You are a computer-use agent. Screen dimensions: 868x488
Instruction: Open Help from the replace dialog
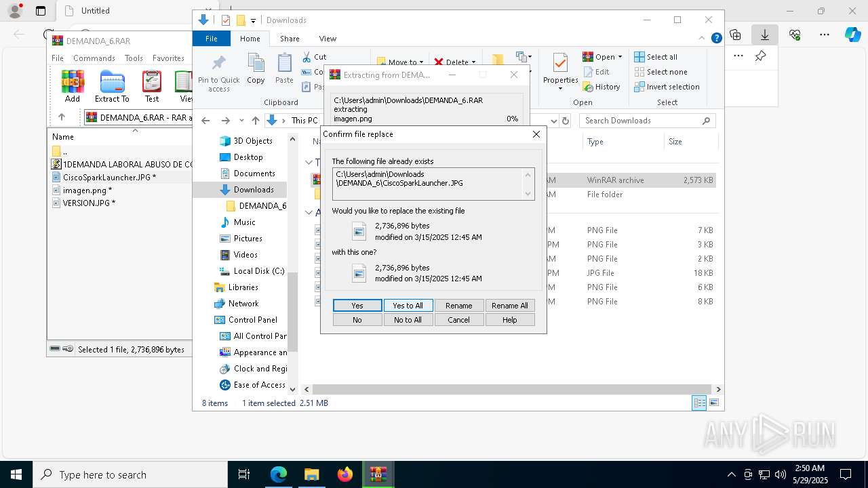(x=510, y=320)
